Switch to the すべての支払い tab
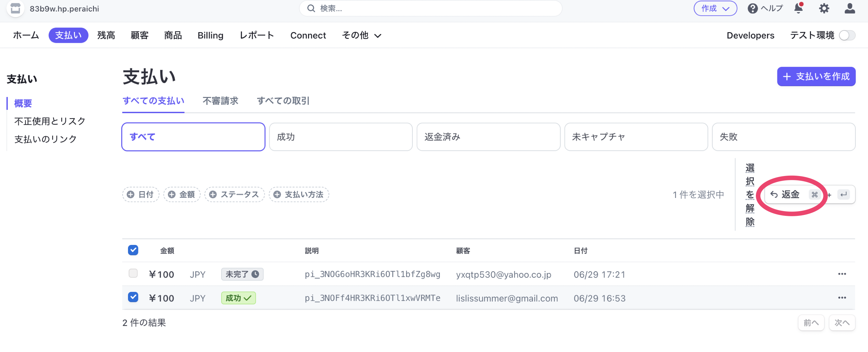 [x=153, y=101]
